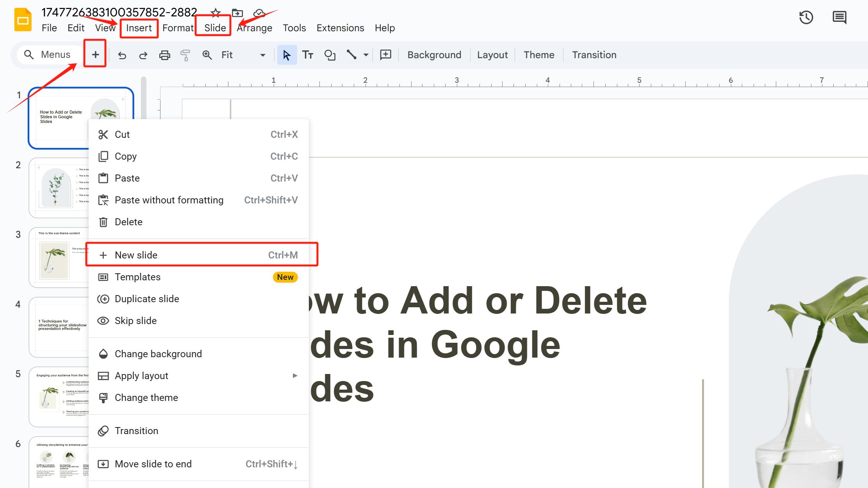
Task: Open version history clock icon
Action: [806, 18]
